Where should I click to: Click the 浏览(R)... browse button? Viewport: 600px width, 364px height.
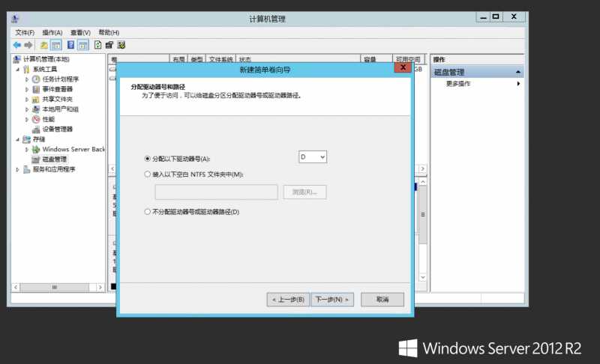(304, 192)
